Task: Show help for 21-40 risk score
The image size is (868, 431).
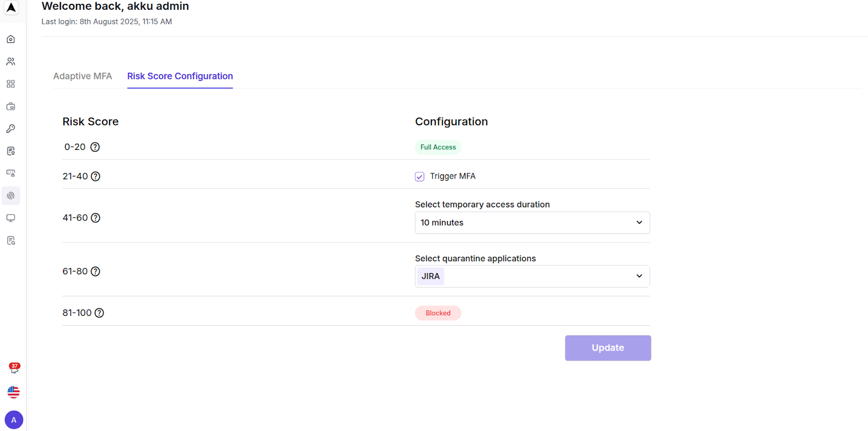Action: 95,176
